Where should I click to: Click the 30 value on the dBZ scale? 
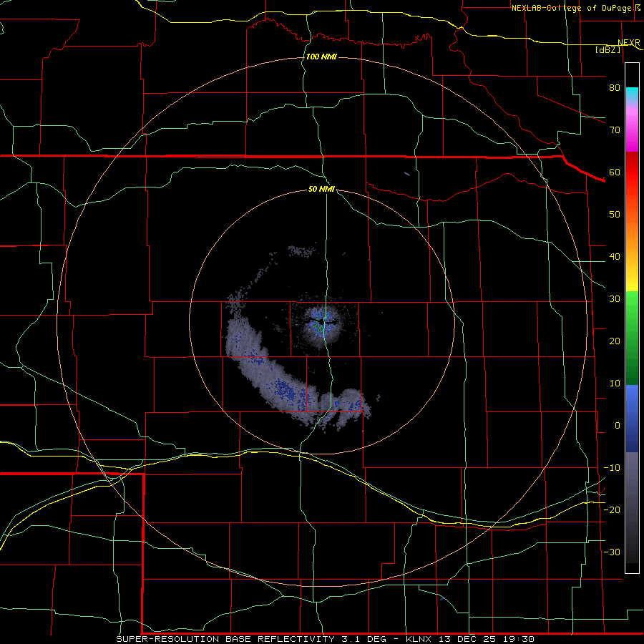615,299
